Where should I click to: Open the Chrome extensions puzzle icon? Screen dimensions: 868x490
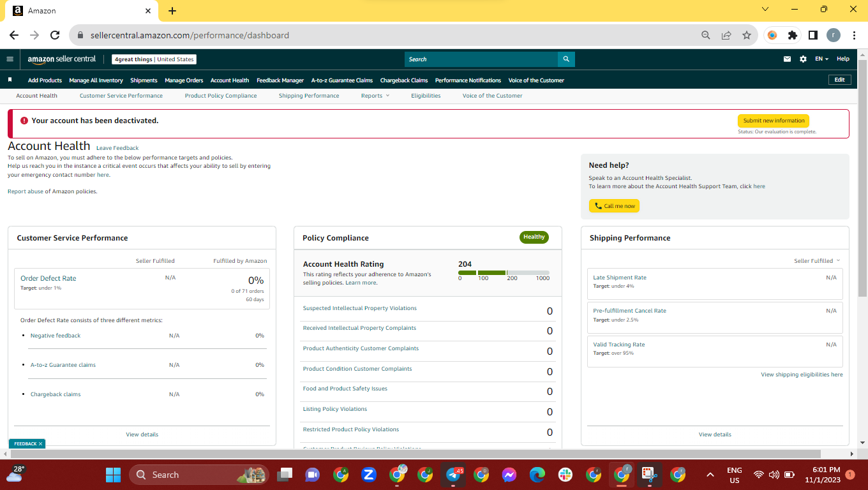tap(793, 35)
